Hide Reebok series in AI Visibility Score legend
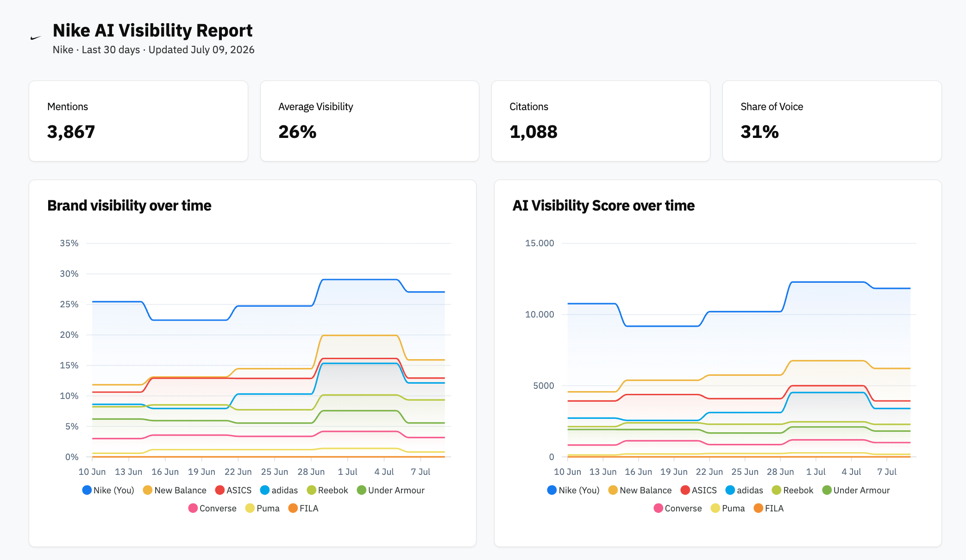This screenshot has width=966, height=560. (793, 490)
